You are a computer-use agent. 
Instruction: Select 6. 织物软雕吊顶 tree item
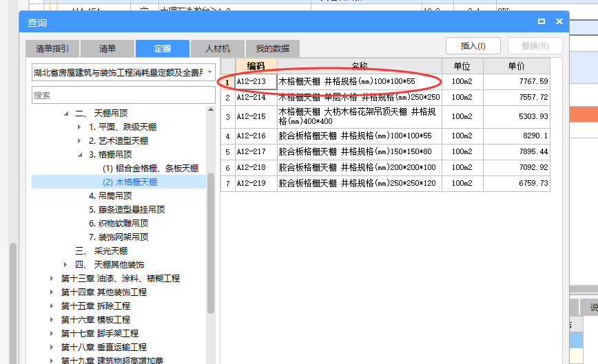pyautogui.click(x=118, y=223)
